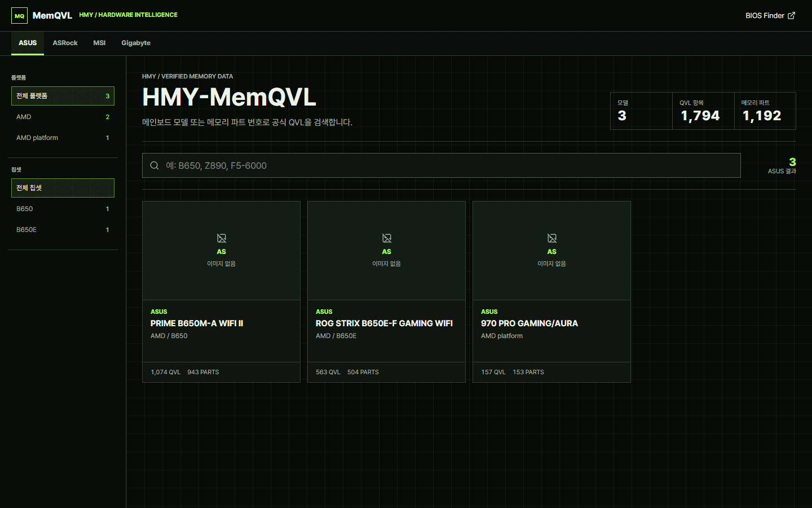Open the MSI vendor tab
Screen dimensions: 812x508
click(x=99, y=43)
